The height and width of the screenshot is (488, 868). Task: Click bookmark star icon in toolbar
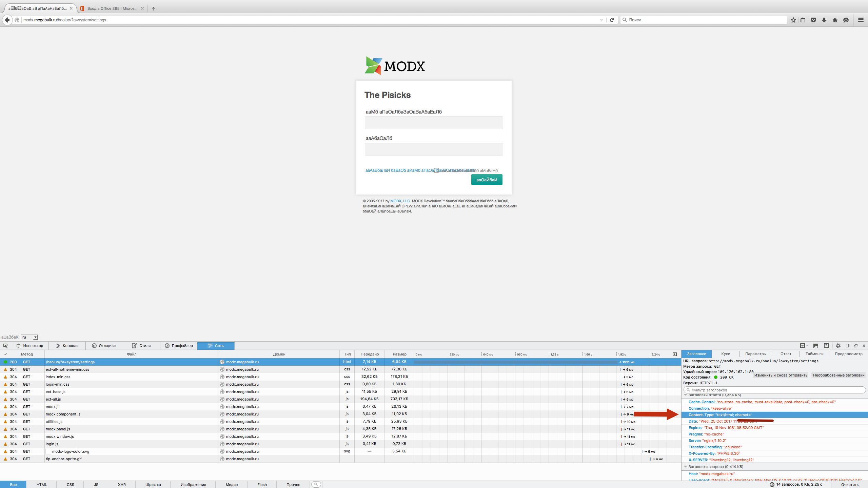(x=793, y=20)
